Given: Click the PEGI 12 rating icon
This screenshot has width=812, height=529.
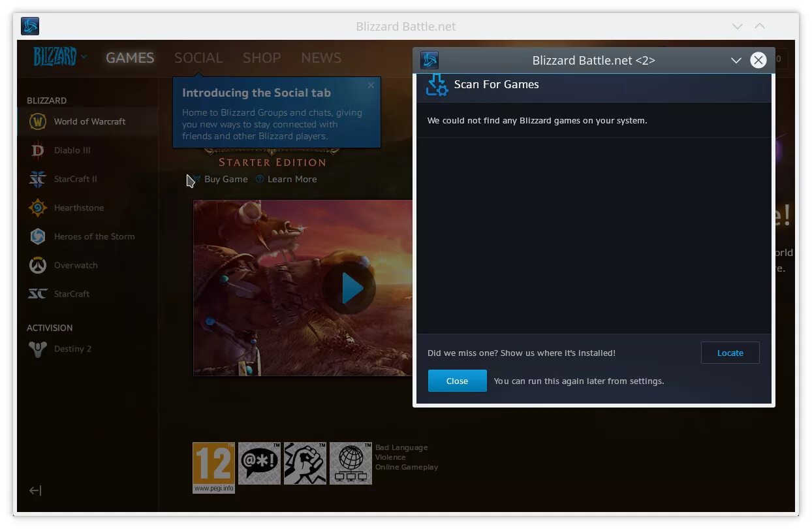Looking at the screenshot, I should tap(213, 468).
